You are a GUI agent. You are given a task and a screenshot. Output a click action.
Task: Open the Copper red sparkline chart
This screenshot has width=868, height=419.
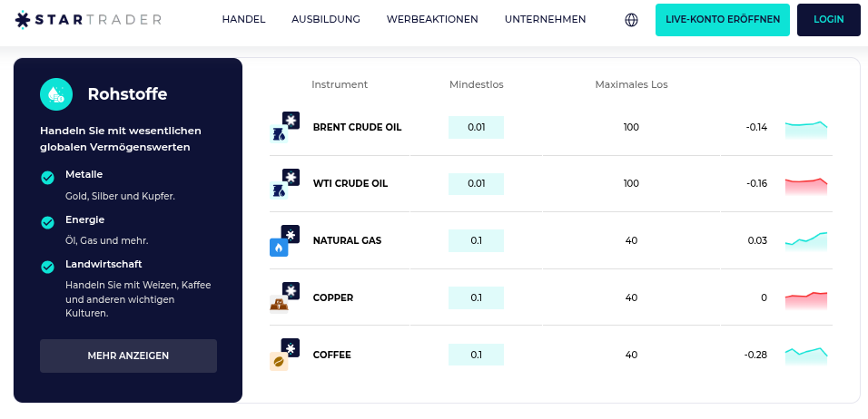[806, 301]
